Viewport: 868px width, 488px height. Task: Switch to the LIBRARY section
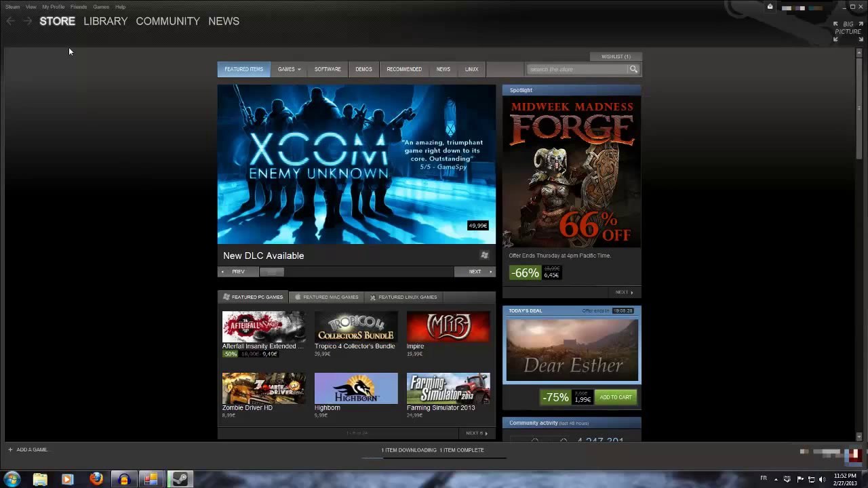pyautogui.click(x=105, y=21)
